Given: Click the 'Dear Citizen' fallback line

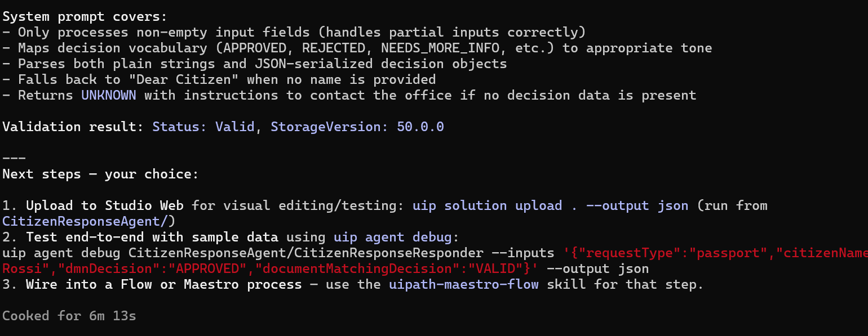Looking at the screenshot, I should click(x=219, y=79).
